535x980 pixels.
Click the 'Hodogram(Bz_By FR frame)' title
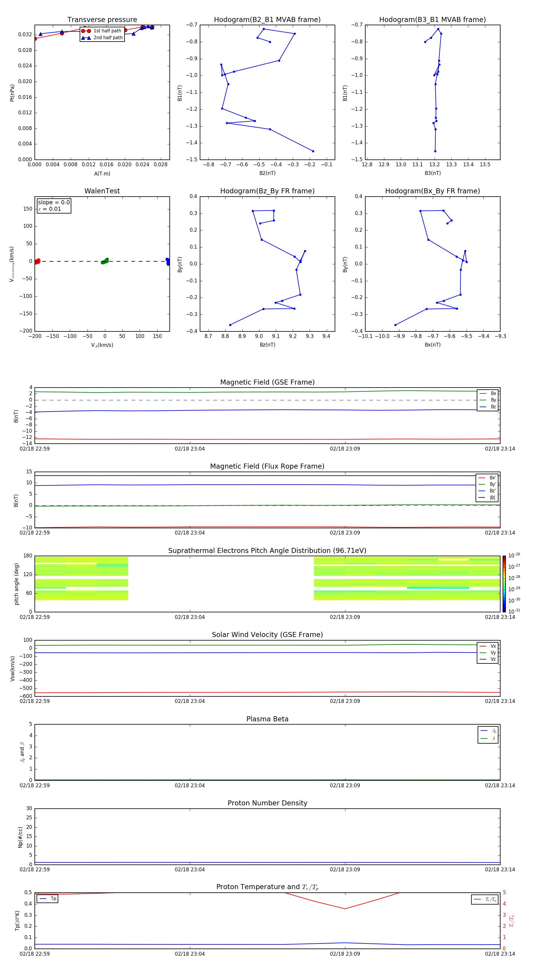click(x=267, y=191)
